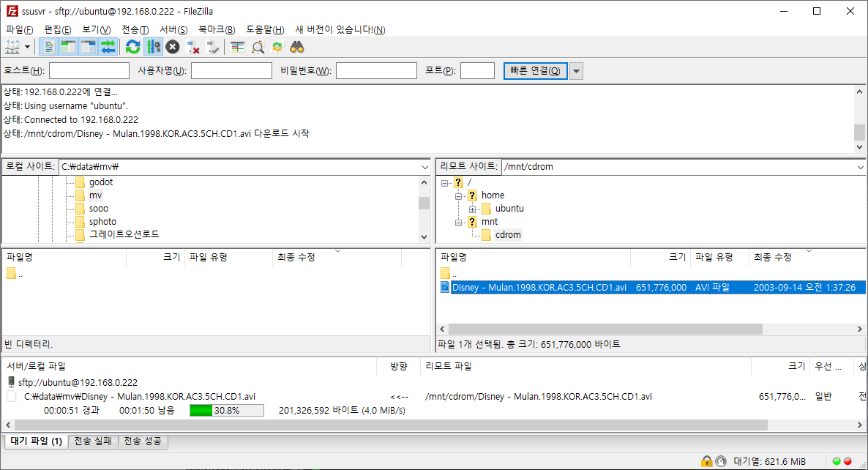Screen dimensions: 868x470
Task: Toggle the remote directory tree display
Action: coord(88,47)
